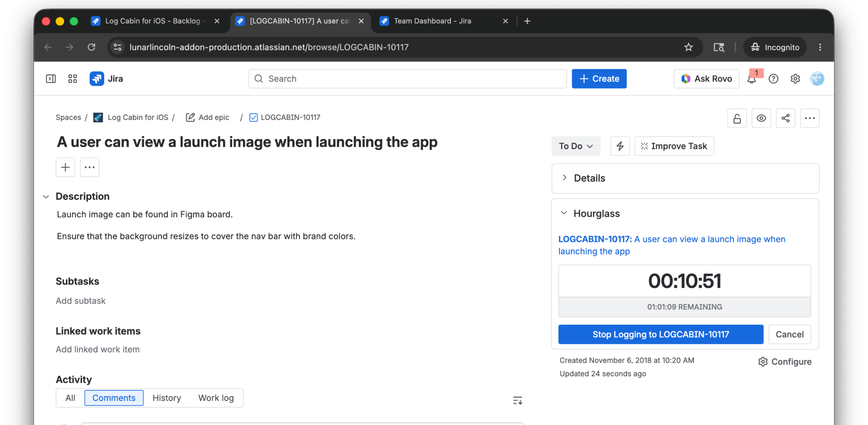
Task: Click the issue title to edit
Action: 247,142
